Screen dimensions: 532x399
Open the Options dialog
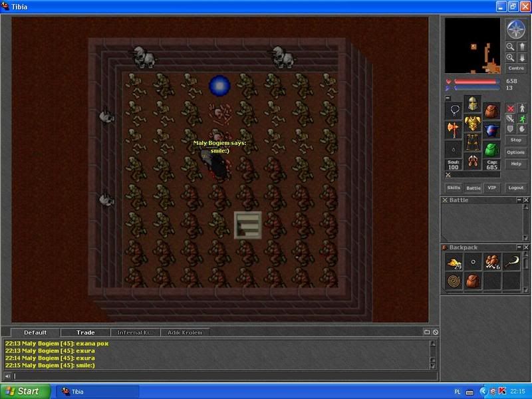(x=516, y=152)
